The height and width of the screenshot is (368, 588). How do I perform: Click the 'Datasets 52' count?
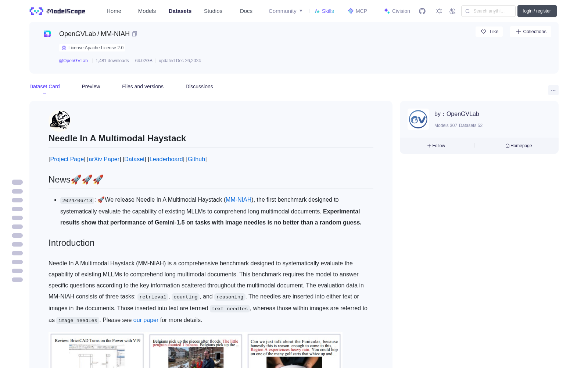coord(471,125)
